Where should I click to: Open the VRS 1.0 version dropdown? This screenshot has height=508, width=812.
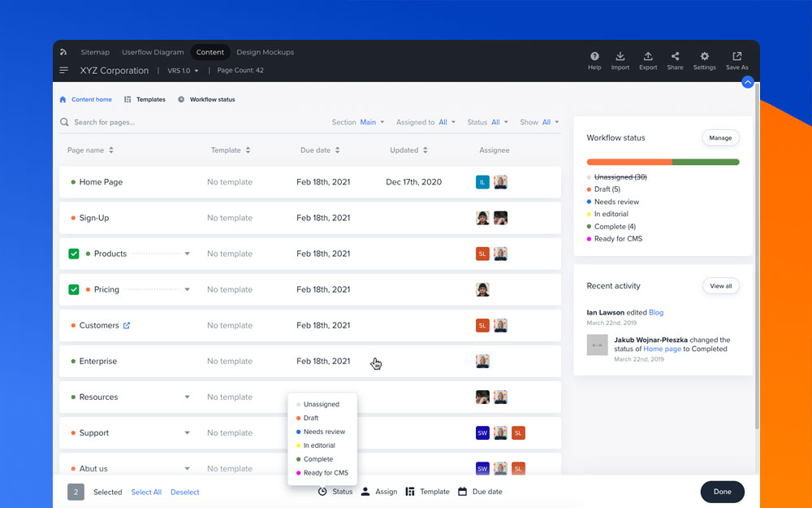(184, 71)
